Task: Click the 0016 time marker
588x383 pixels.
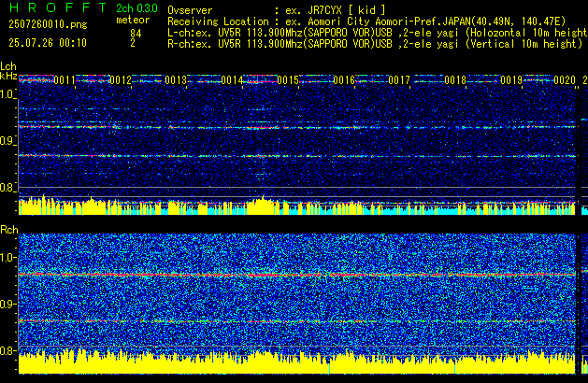Action: (x=344, y=80)
